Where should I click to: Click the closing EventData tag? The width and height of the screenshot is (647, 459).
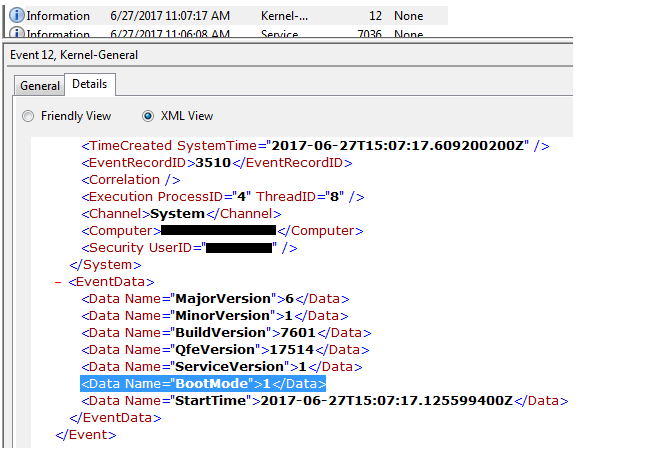(115, 418)
